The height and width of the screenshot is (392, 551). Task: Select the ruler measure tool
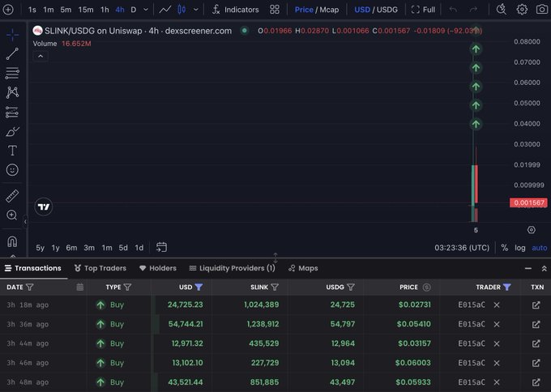click(12, 196)
